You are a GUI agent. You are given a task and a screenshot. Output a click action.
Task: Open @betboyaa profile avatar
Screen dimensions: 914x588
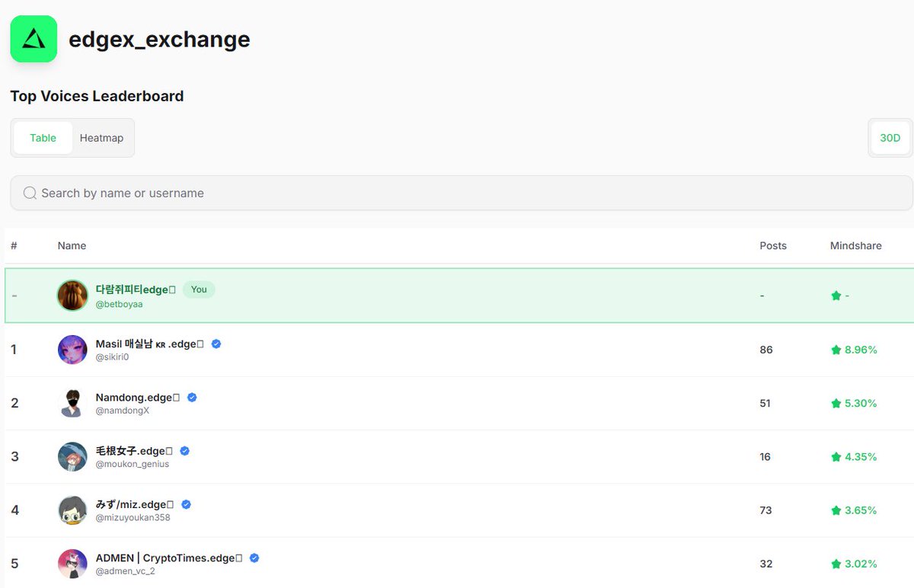point(72,296)
